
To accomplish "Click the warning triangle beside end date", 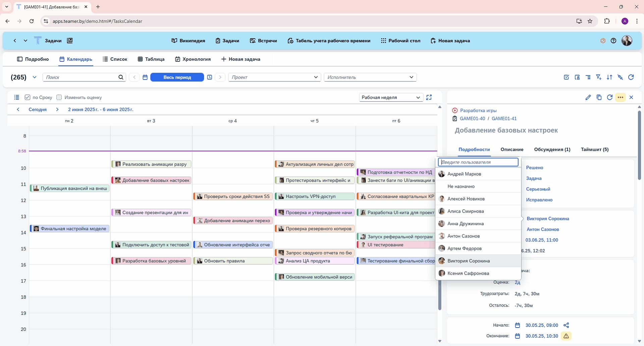I will 566,336.
